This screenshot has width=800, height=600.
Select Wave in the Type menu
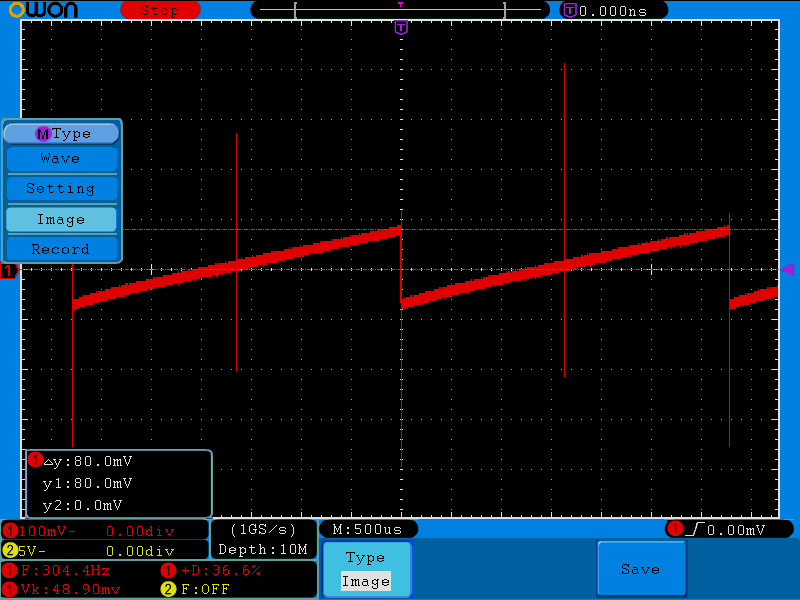pyautogui.click(x=61, y=159)
